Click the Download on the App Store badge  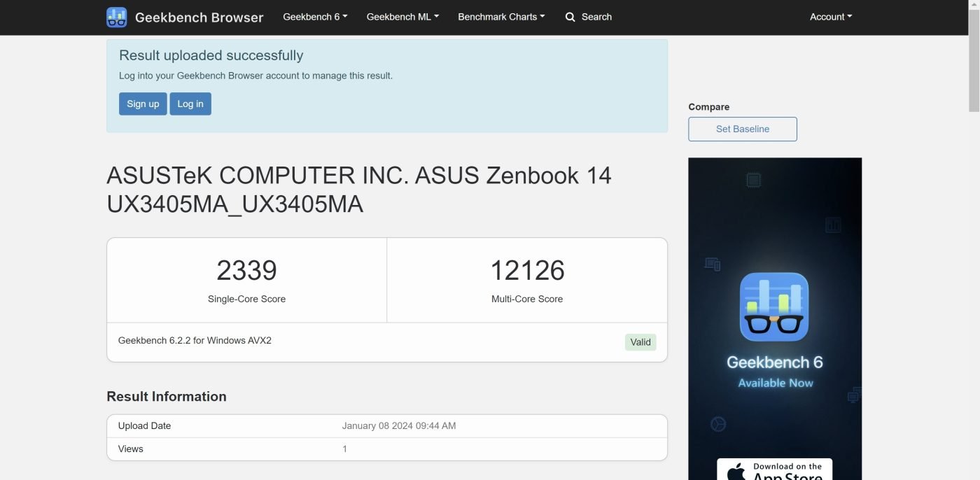point(774,470)
